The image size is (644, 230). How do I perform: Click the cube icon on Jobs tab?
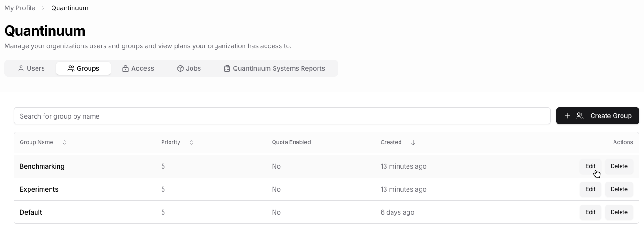coord(180,68)
